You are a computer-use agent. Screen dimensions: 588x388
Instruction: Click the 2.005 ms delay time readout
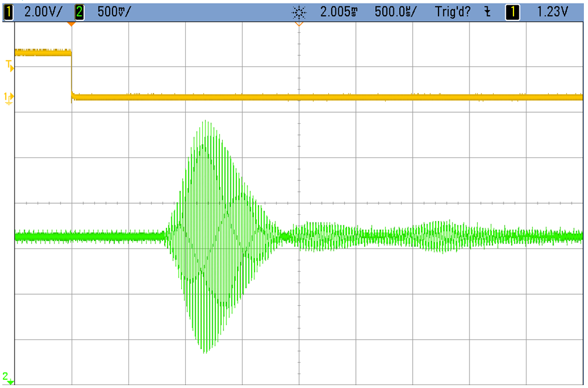pos(339,12)
